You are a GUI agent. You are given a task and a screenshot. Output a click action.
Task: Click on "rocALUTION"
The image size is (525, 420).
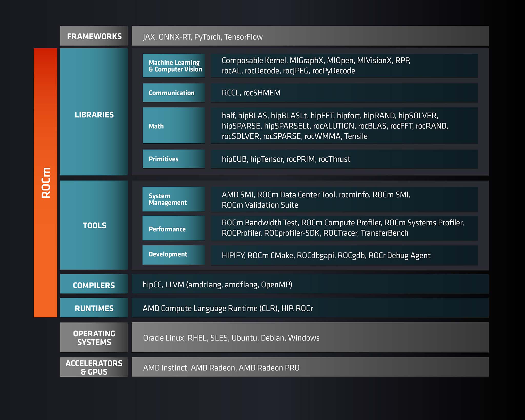[x=334, y=126]
